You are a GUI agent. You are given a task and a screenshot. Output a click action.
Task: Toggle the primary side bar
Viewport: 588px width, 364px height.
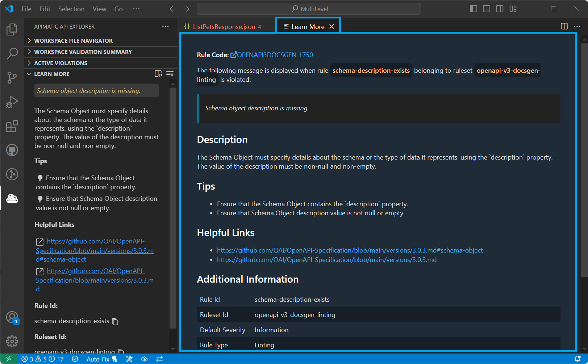[474, 9]
